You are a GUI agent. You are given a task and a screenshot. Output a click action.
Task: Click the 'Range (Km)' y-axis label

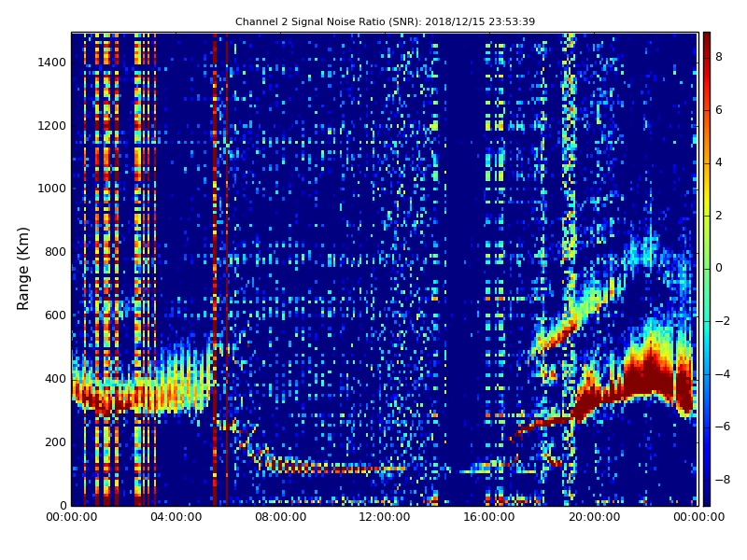22,269
